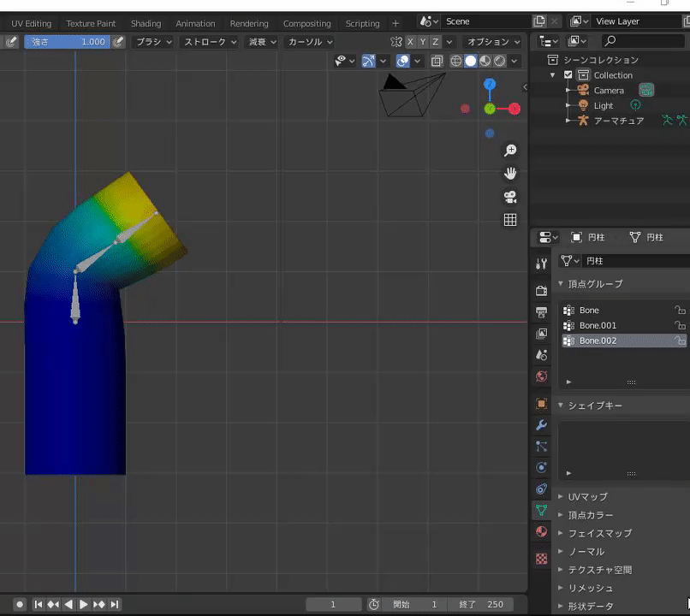The height and width of the screenshot is (616, 690).
Task: Open the Texture Paint workspace tab
Action: pyautogui.click(x=91, y=24)
